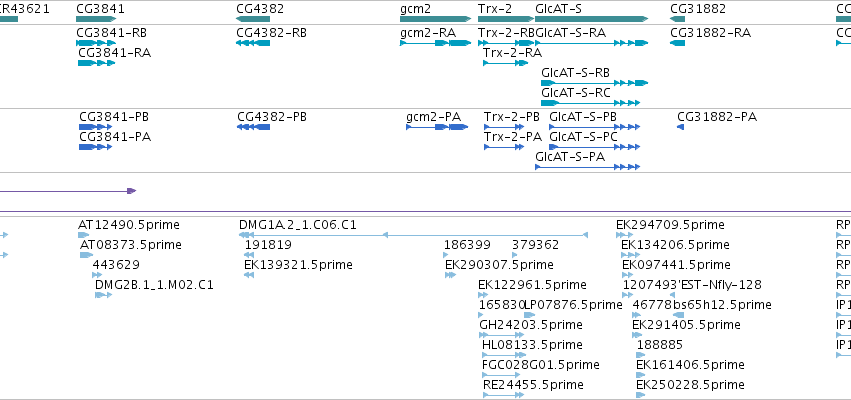
Task: Select the EK139321.5prime EST glyph
Action: click(249, 275)
